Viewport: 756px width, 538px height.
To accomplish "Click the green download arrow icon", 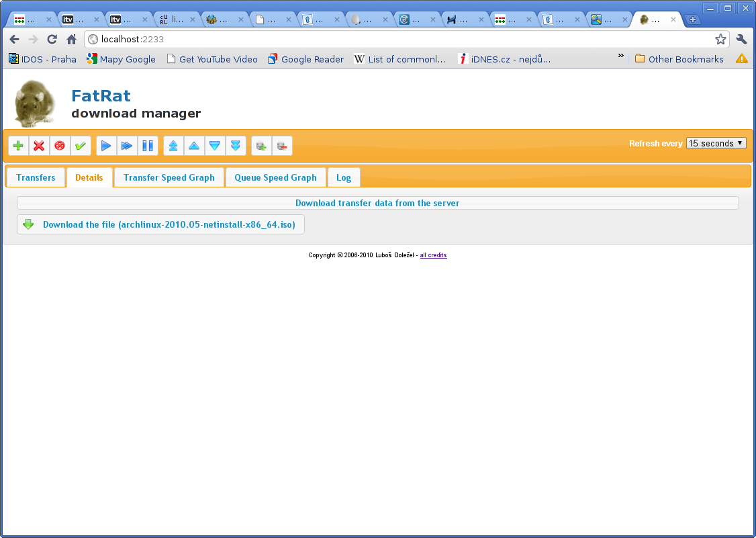I will (x=28, y=224).
